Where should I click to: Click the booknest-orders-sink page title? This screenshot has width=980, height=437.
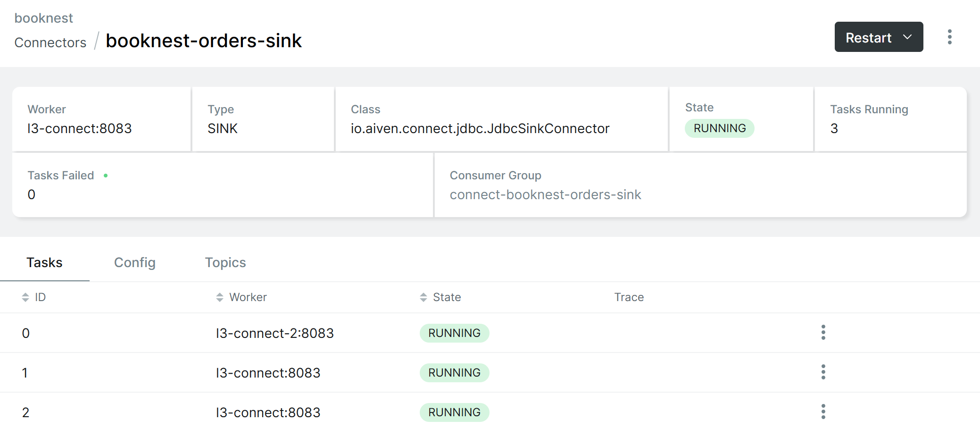(204, 41)
